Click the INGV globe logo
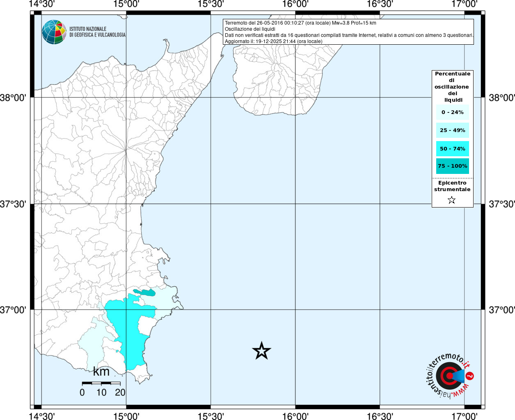515x420 pixels. [54, 32]
